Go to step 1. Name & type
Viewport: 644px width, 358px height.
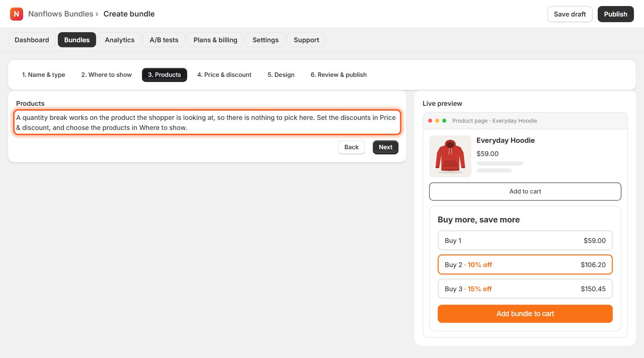tap(43, 75)
